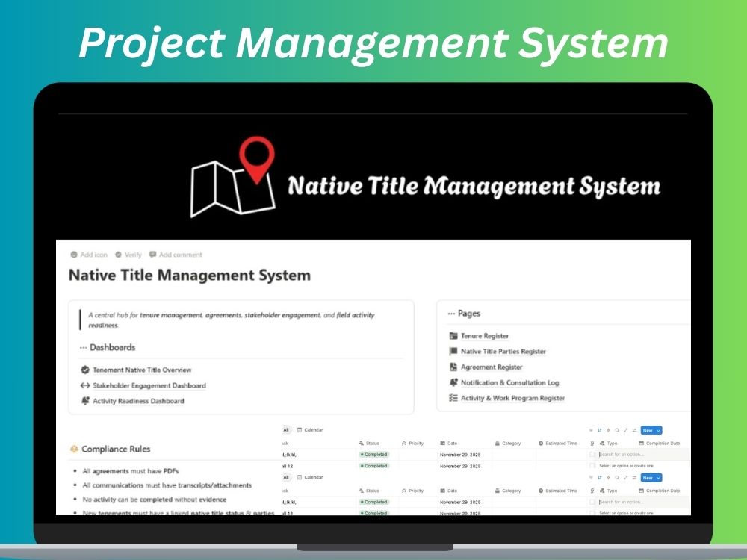Screen dimensions: 747x560
Task: Click the automations lightning icon in lower table toolbar
Action: pos(608,478)
